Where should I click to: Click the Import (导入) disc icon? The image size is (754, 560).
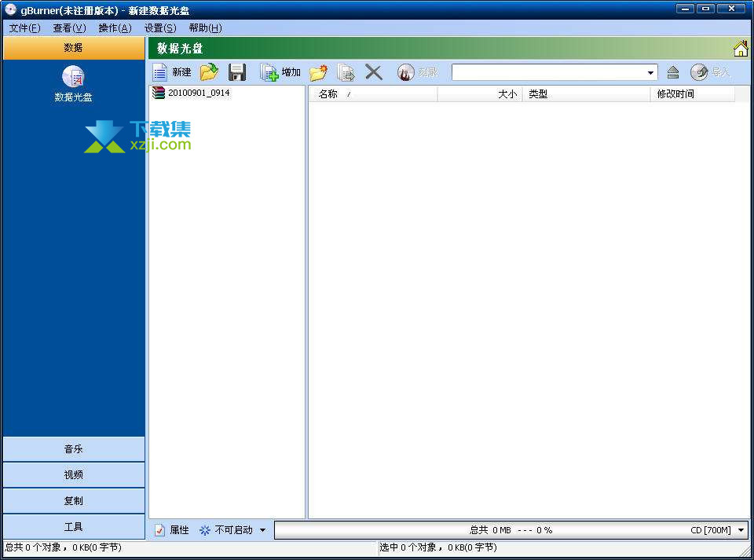coord(699,72)
